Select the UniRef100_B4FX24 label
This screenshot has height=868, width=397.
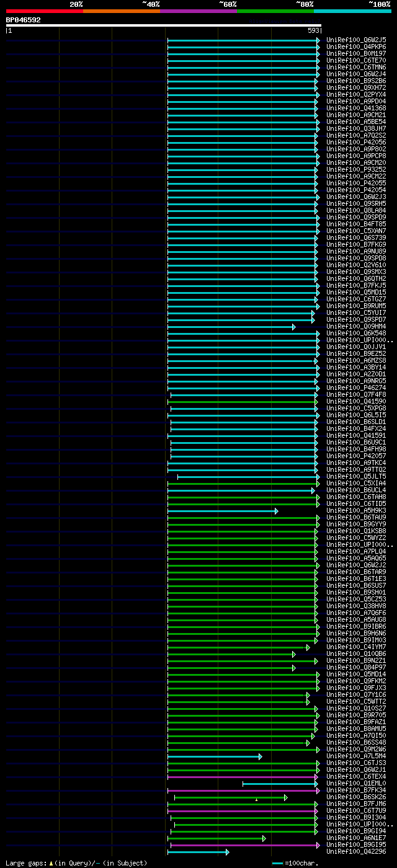click(x=356, y=428)
